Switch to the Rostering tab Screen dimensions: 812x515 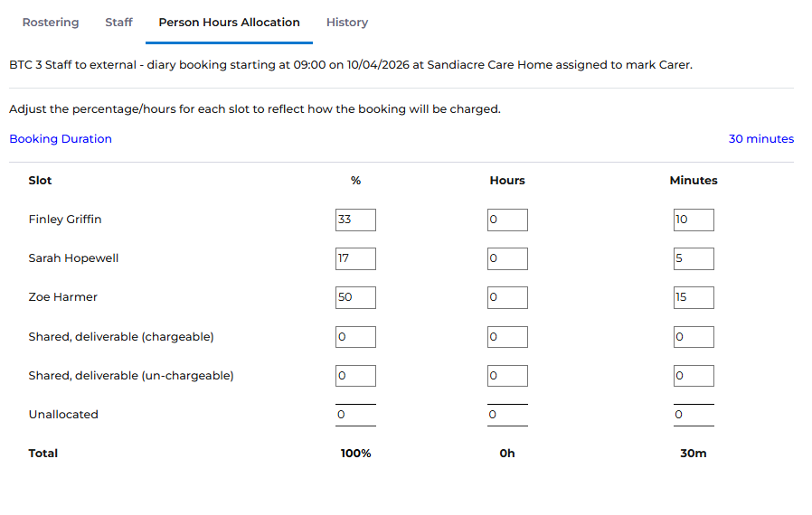click(51, 23)
